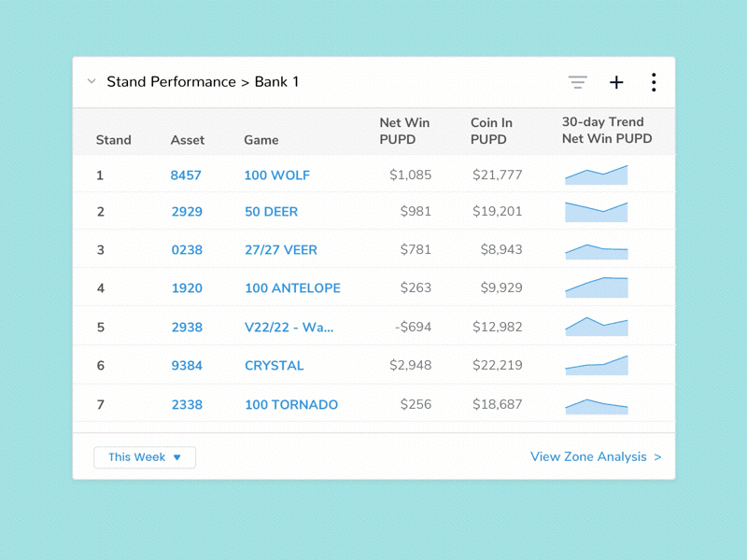
Task: Open the filter options icon
Action: coord(578,82)
